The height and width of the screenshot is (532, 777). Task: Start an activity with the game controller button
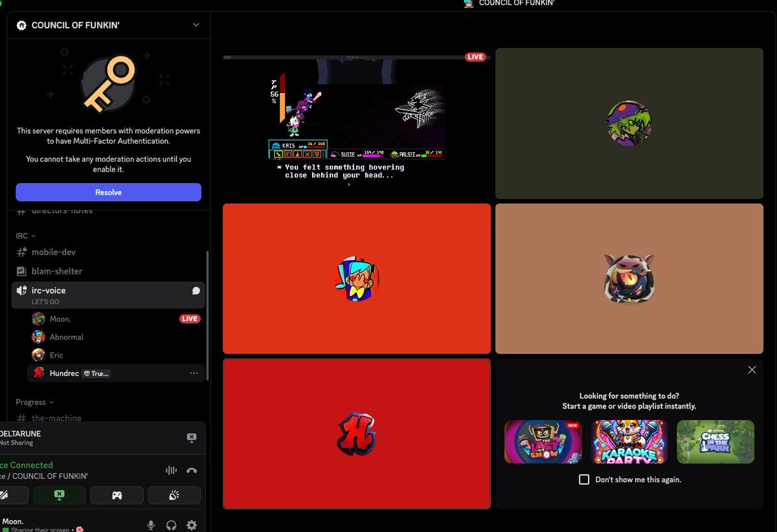point(117,495)
